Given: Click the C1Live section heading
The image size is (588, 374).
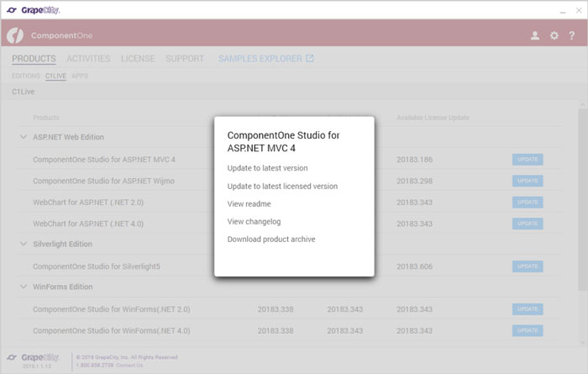Looking at the screenshot, I should pyautogui.click(x=24, y=92).
